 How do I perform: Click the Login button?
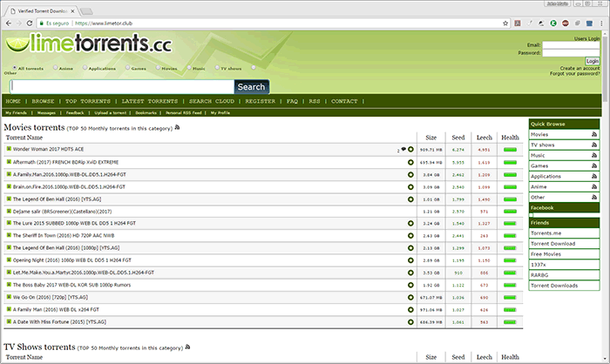click(x=592, y=61)
